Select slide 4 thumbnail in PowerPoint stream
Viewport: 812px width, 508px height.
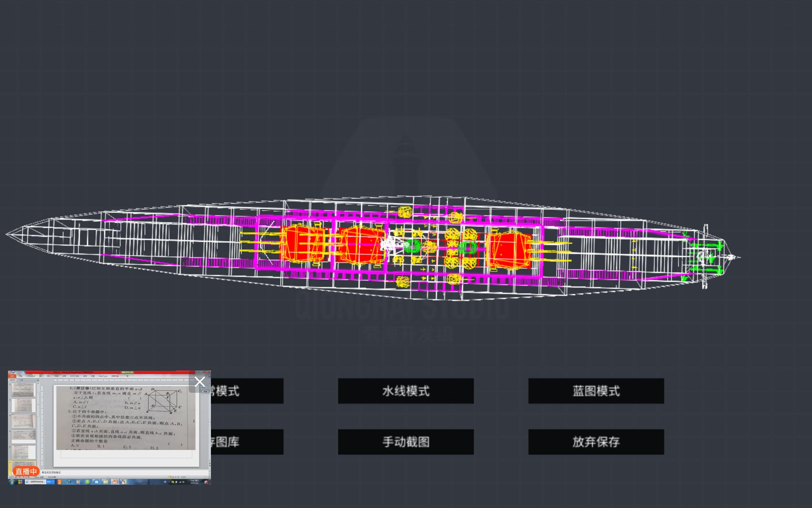point(23,421)
